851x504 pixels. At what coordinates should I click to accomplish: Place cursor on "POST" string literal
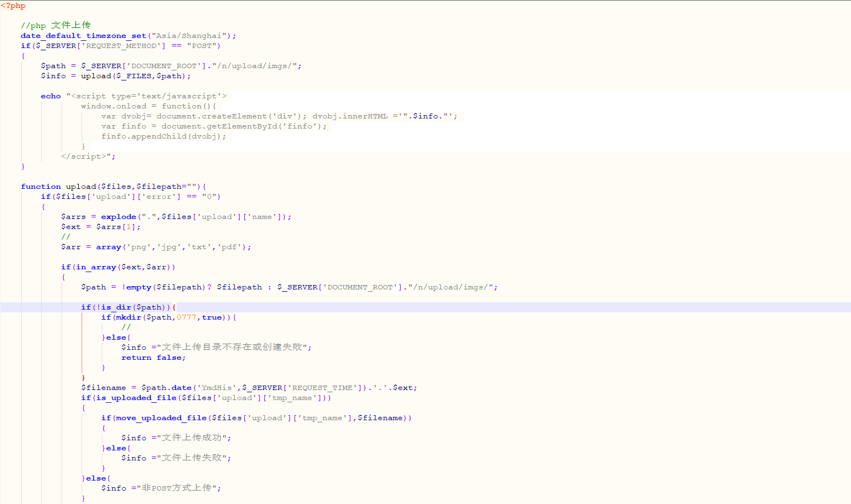point(202,46)
